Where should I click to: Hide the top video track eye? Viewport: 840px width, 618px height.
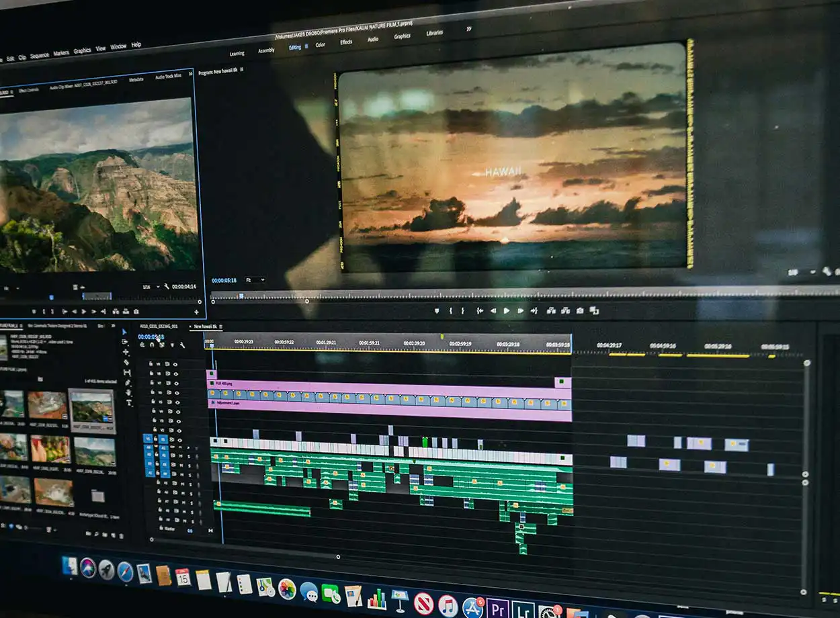(175, 364)
